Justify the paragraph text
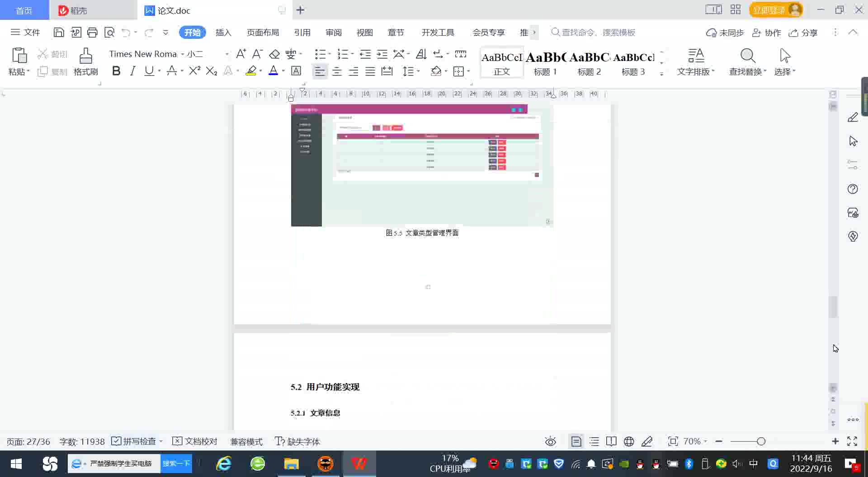Viewport: 868px width, 477px height. (370, 71)
